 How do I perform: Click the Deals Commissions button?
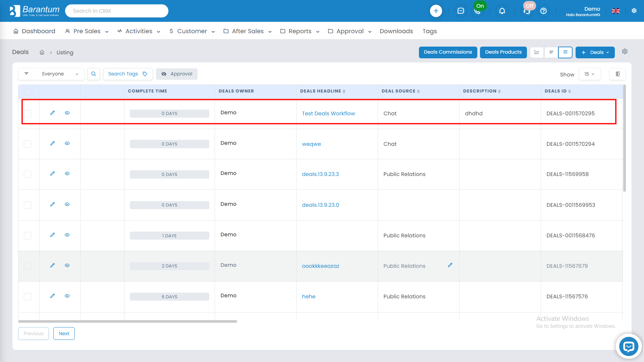coord(448,52)
